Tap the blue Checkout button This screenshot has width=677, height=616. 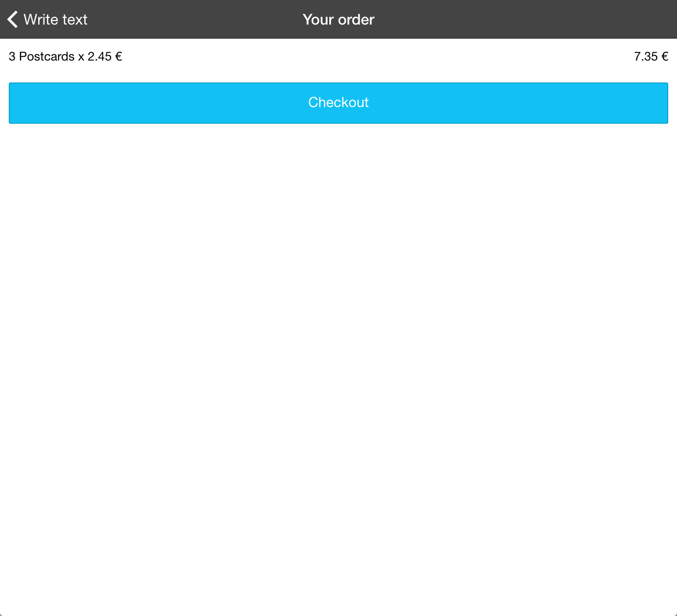point(338,103)
